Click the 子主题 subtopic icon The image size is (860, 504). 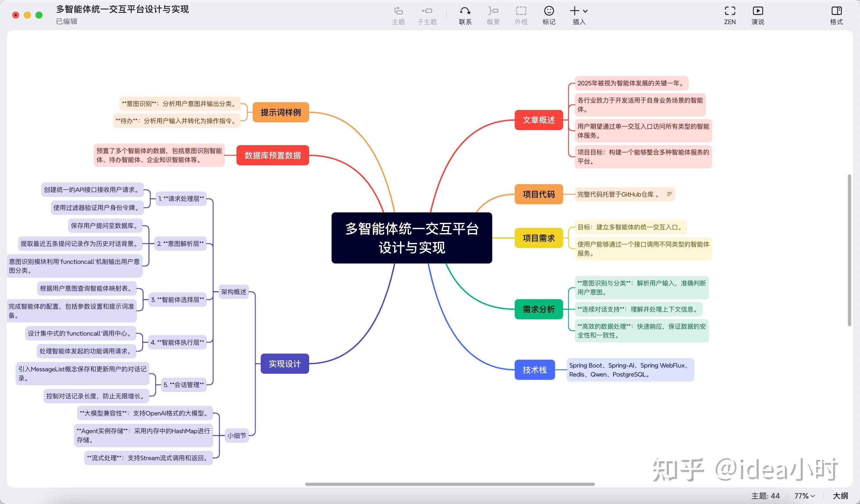(427, 11)
